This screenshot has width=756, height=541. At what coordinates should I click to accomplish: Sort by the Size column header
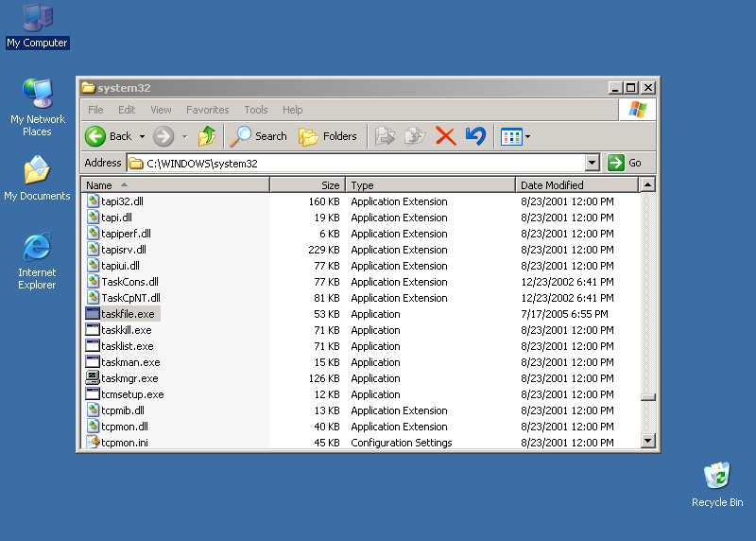click(308, 184)
